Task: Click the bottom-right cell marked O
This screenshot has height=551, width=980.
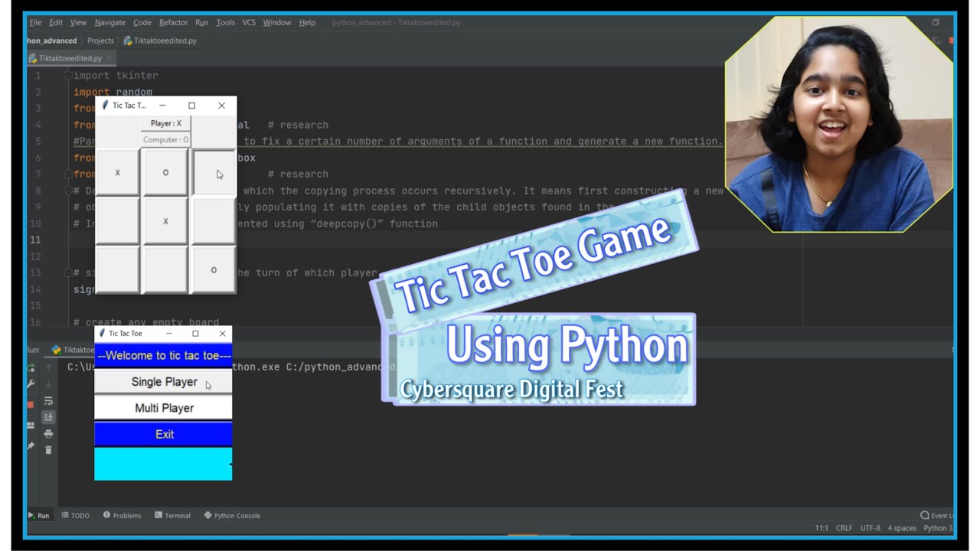Action: 214,269
